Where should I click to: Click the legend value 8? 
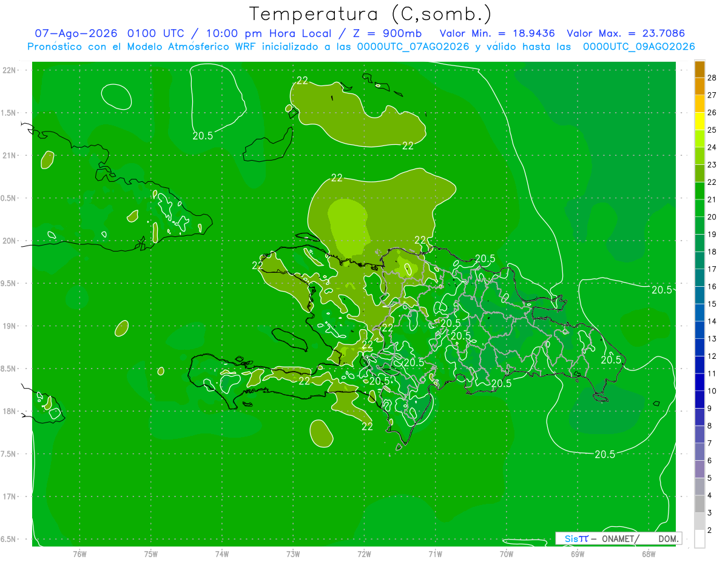click(710, 426)
